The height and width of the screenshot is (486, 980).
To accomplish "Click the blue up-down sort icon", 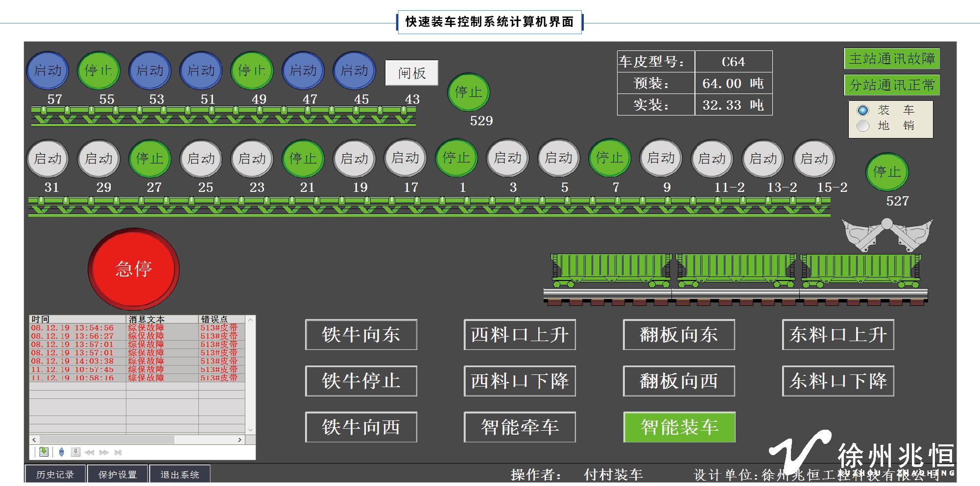I will click(x=61, y=452).
